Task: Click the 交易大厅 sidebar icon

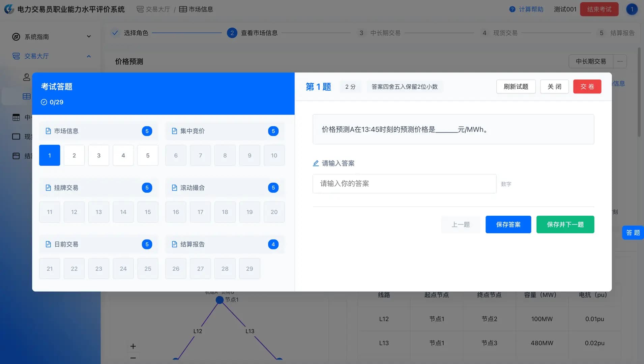Action: (16, 56)
